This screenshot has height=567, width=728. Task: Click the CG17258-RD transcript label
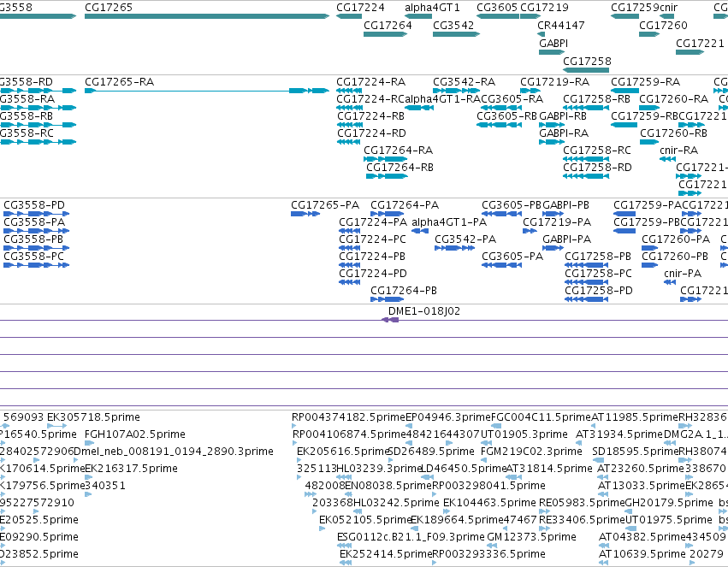597,167
